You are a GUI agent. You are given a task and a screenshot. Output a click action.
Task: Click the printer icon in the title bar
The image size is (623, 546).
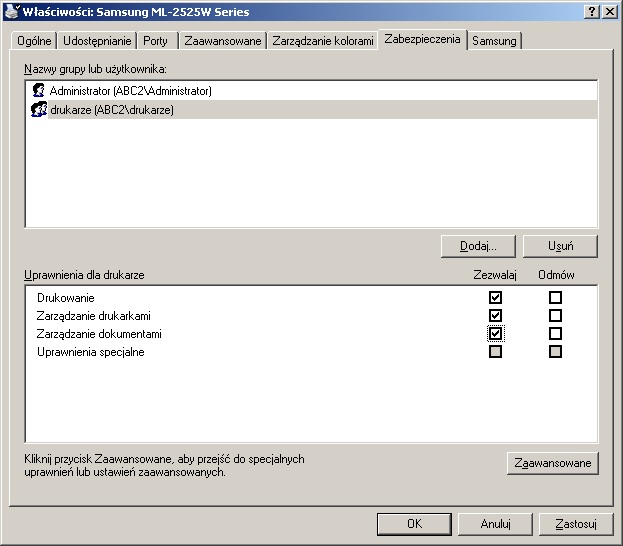pos(12,11)
